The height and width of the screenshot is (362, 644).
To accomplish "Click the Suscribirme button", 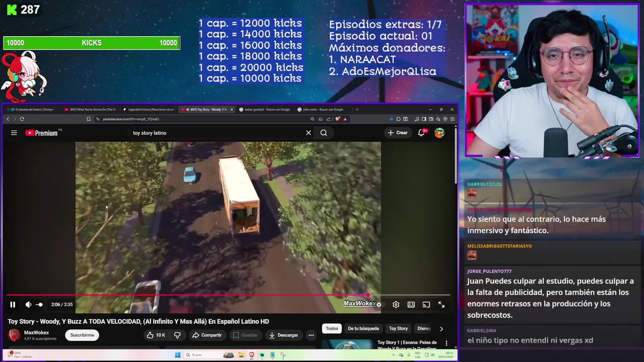I will (x=82, y=335).
